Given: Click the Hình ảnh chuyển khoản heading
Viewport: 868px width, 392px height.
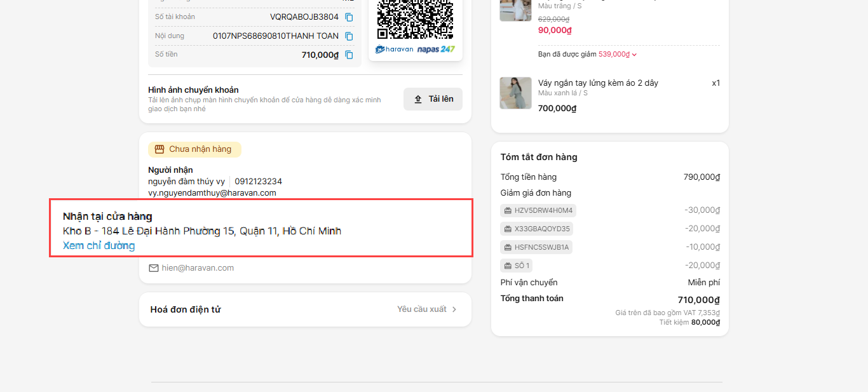Looking at the screenshot, I should click(x=193, y=90).
